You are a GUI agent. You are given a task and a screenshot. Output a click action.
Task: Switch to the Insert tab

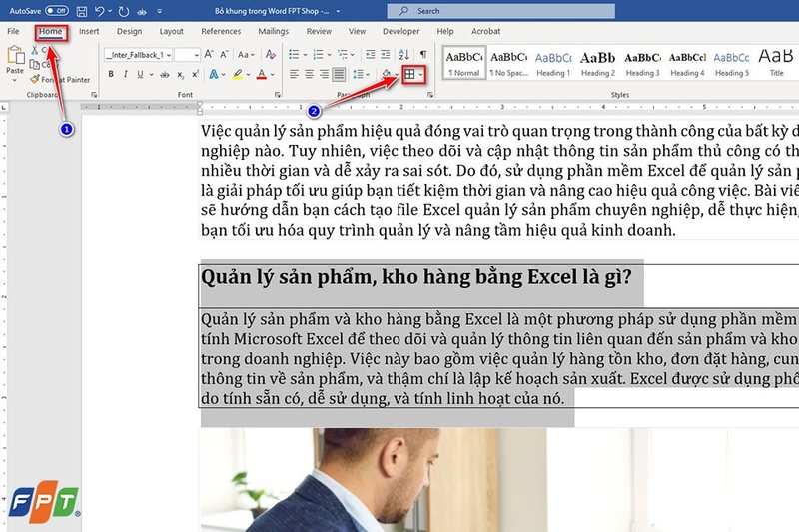[x=89, y=31]
